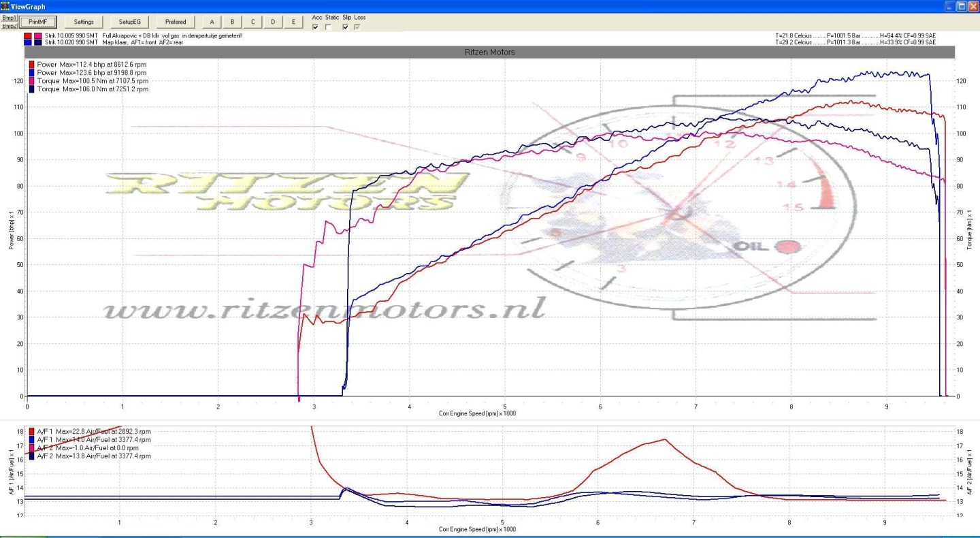Select preset button E
The width and height of the screenshot is (980, 538).
tap(293, 22)
